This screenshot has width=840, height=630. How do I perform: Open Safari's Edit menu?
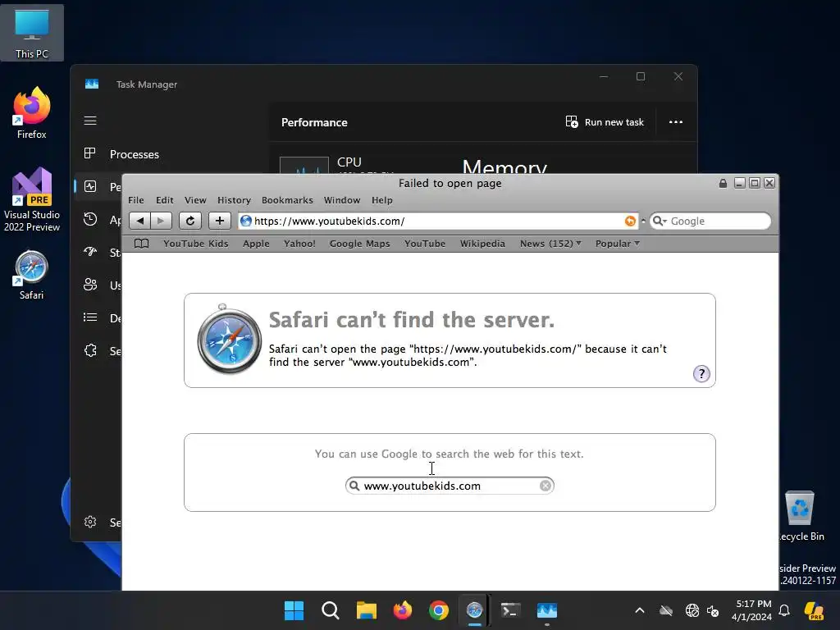[x=164, y=200]
